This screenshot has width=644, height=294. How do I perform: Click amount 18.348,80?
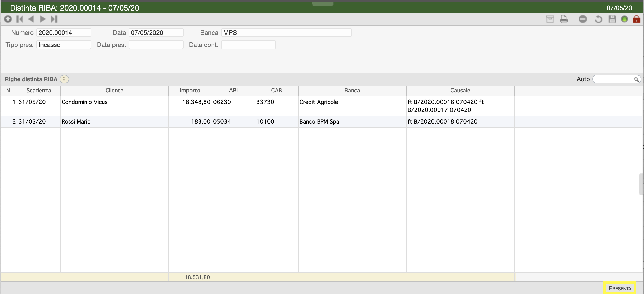point(196,102)
